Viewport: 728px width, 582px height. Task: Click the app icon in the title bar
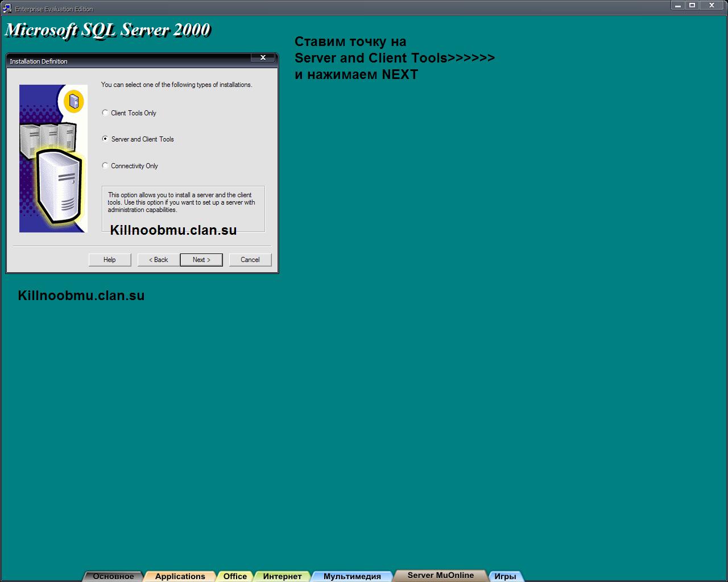[x=7, y=9]
